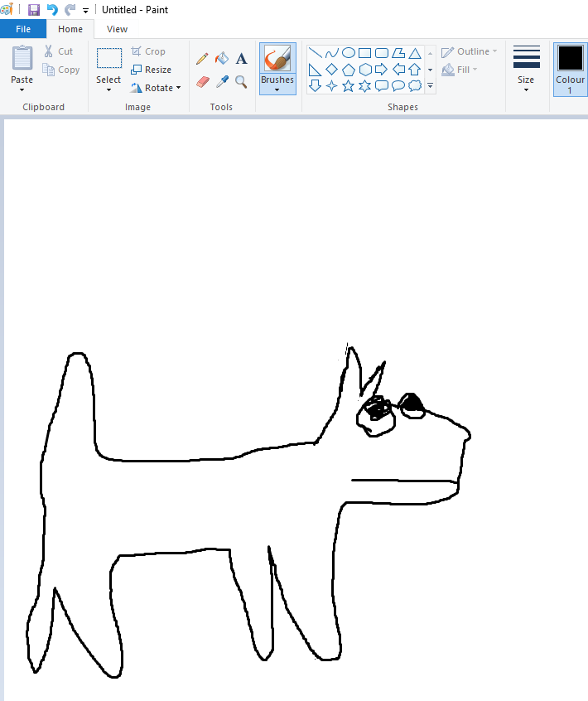This screenshot has width=588, height=701.
Task: Click the Cut button
Action: (59, 51)
